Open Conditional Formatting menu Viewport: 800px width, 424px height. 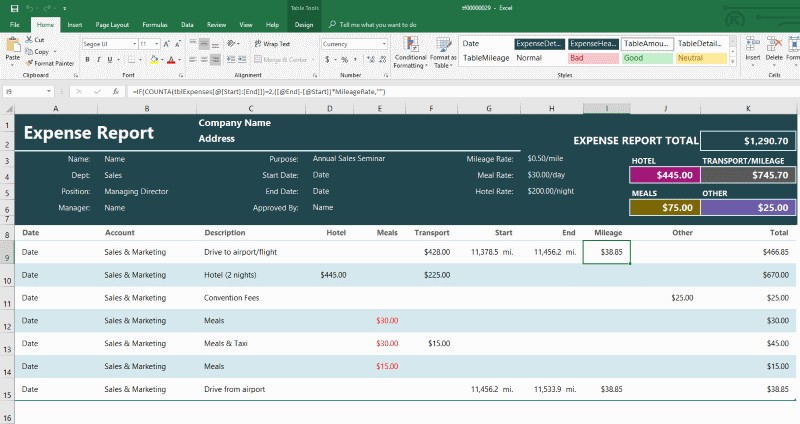click(x=410, y=53)
